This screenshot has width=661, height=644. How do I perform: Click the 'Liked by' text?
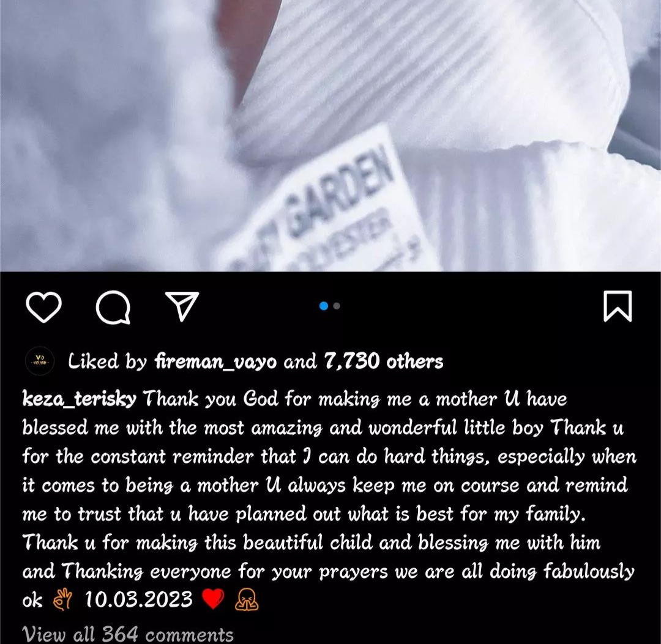point(108,361)
